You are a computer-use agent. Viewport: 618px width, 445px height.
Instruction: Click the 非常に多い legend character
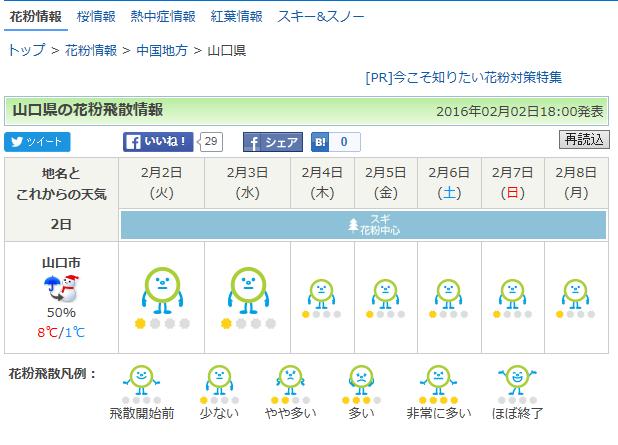438,380
